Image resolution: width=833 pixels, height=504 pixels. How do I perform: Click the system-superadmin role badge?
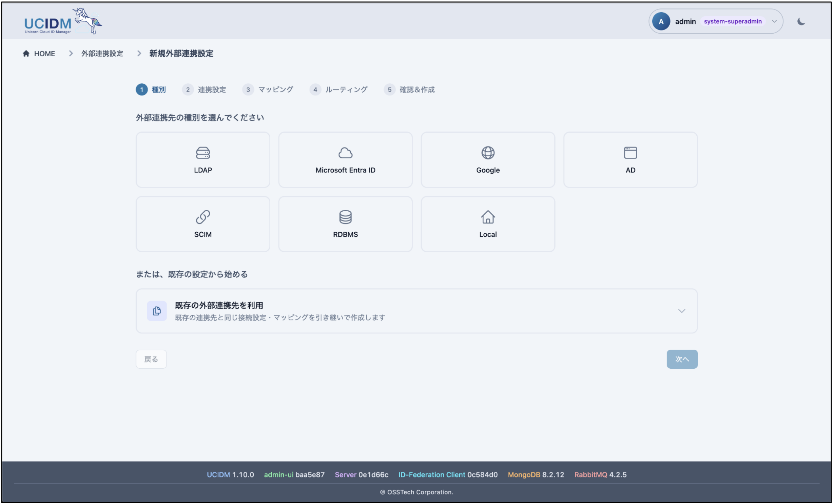[732, 21]
